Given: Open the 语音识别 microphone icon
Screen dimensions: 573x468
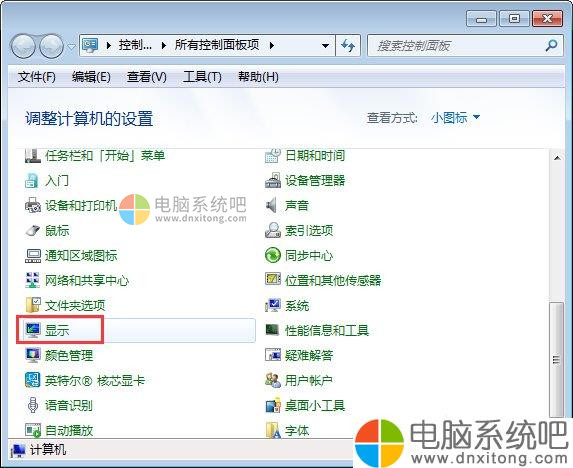Looking at the screenshot, I should pos(33,405).
